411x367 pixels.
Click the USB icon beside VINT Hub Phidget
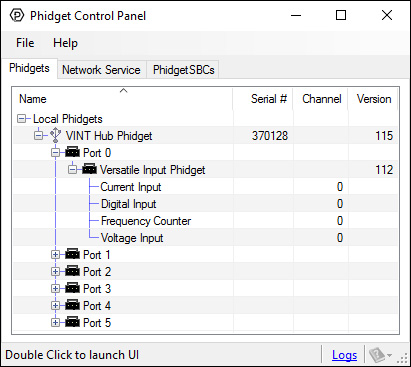(x=55, y=135)
